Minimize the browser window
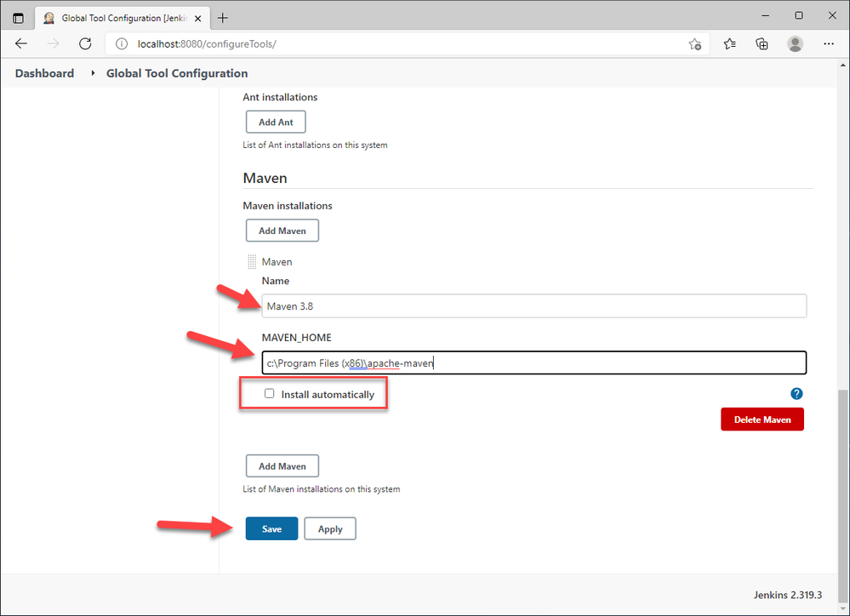This screenshot has width=850, height=616. (766, 15)
